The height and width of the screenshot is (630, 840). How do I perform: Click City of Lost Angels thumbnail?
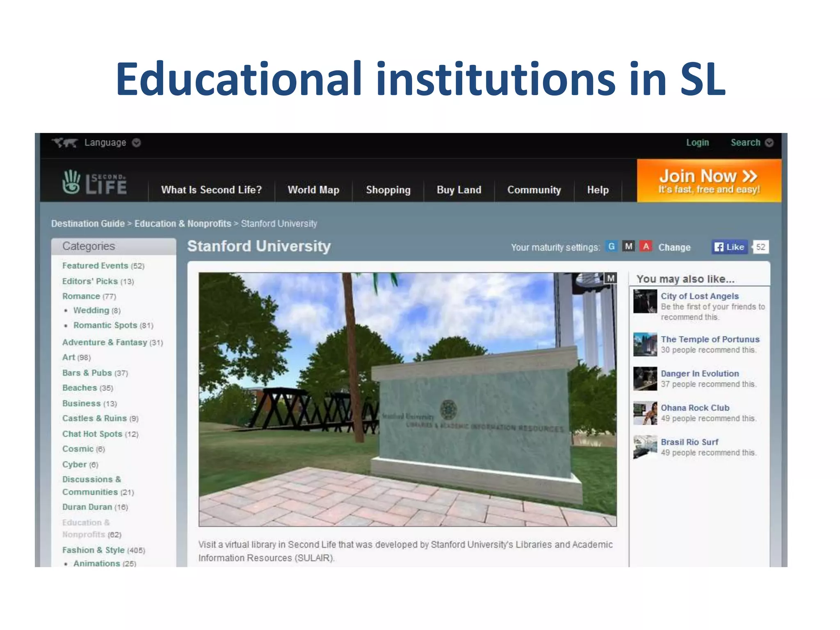click(x=645, y=301)
